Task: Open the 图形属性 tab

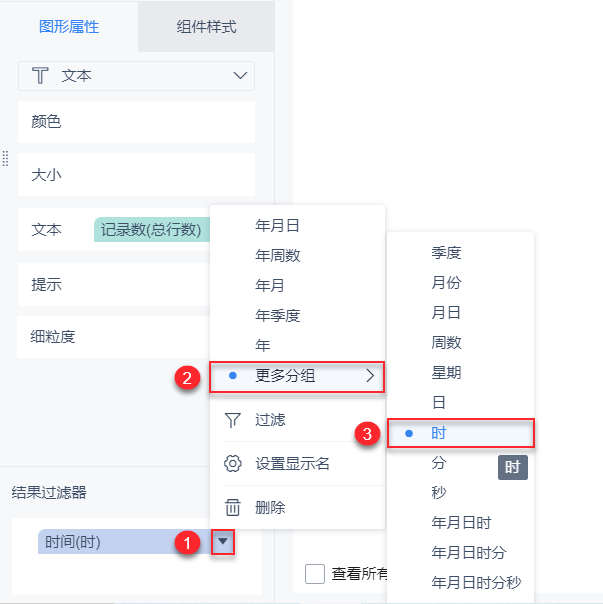Action: tap(69, 27)
